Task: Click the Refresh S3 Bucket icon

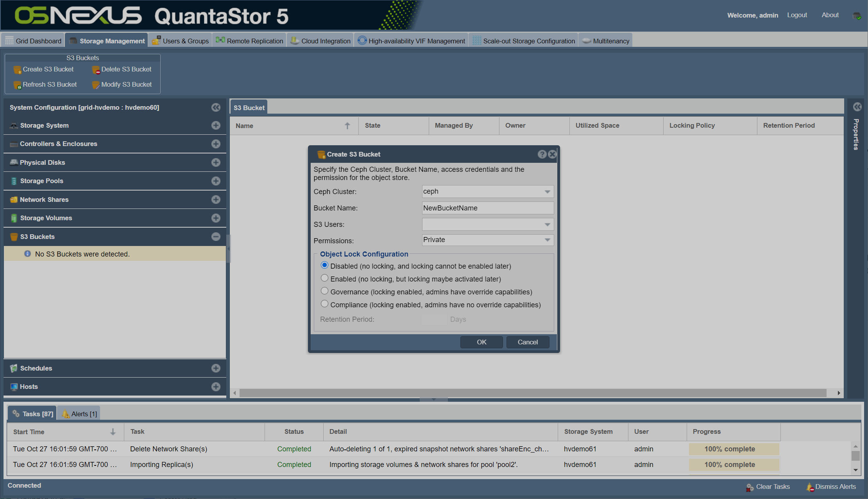Action: coord(17,85)
